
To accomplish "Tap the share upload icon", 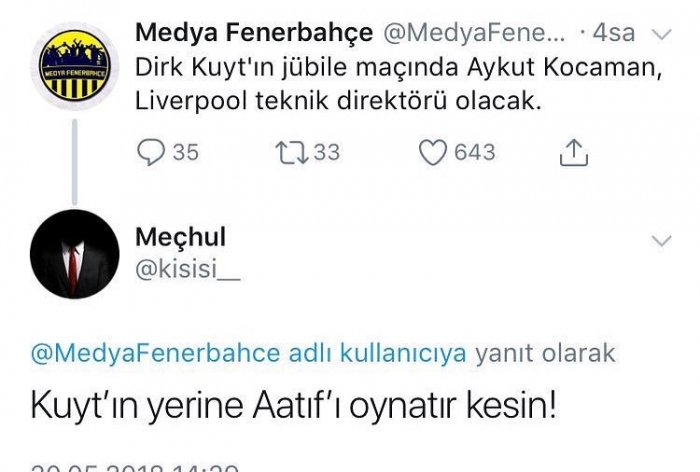I will [572, 152].
